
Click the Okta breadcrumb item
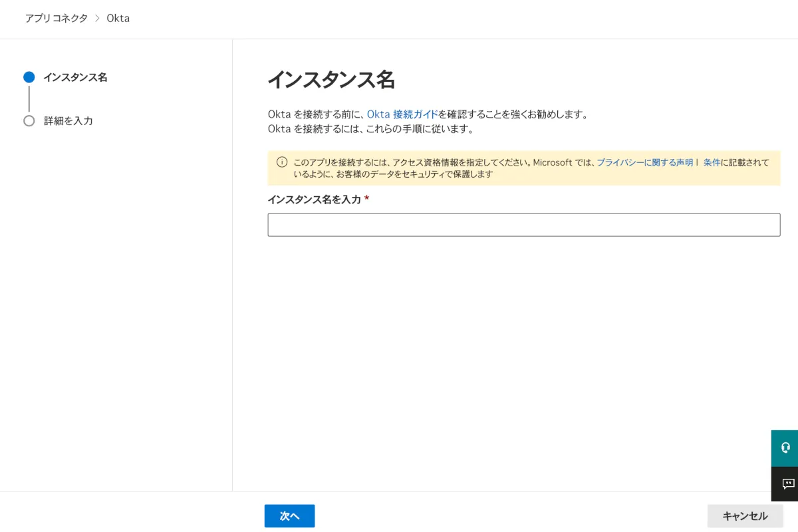(118, 19)
